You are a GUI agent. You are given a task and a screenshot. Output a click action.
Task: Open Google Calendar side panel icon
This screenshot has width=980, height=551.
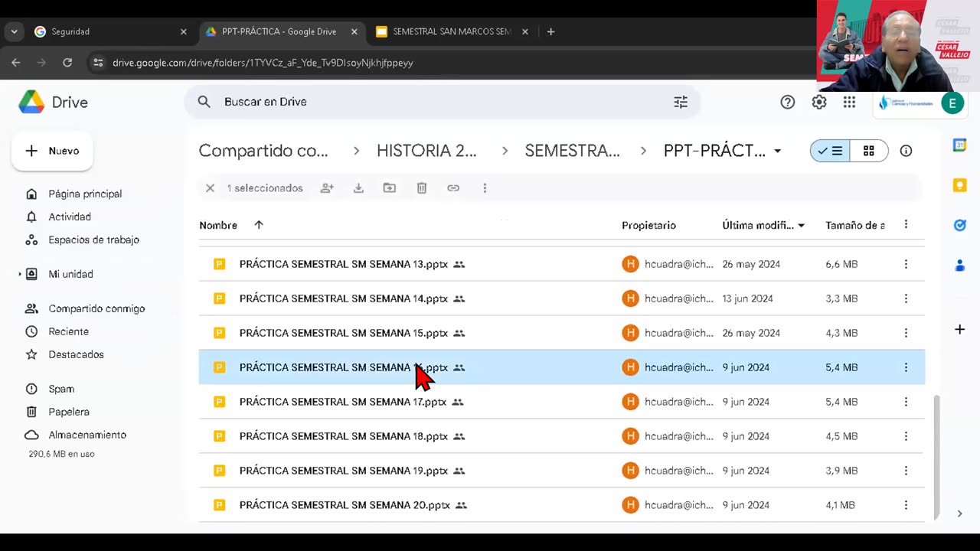point(959,145)
